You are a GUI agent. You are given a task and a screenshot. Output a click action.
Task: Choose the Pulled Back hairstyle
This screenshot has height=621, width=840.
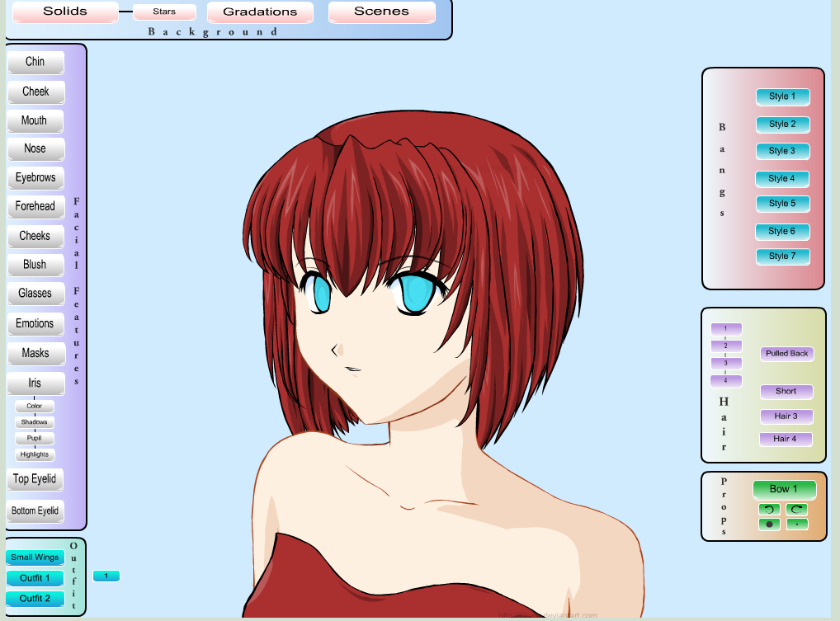coord(787,354)
